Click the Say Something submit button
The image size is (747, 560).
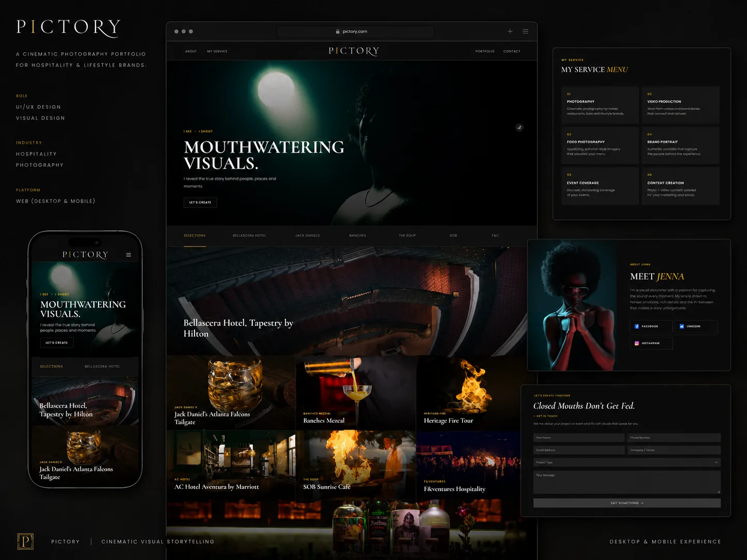(627, 503)
